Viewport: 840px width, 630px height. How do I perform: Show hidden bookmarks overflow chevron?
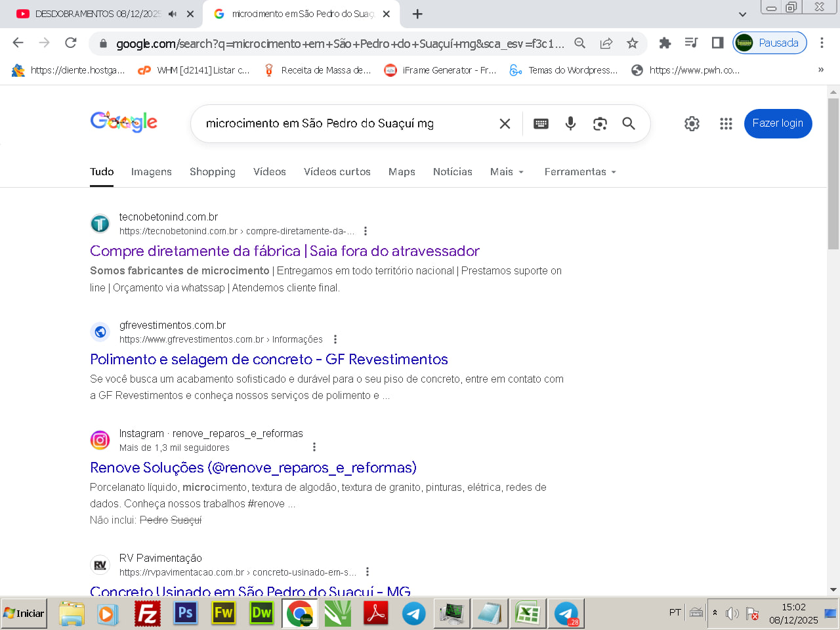pos(820,70)
